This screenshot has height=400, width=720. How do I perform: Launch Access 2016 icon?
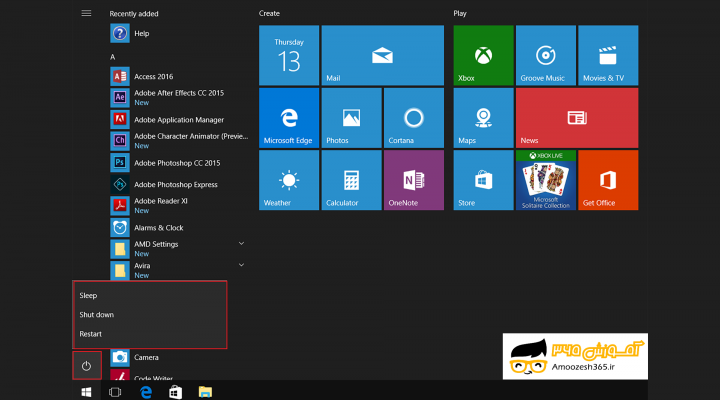(x=120, y=76)
